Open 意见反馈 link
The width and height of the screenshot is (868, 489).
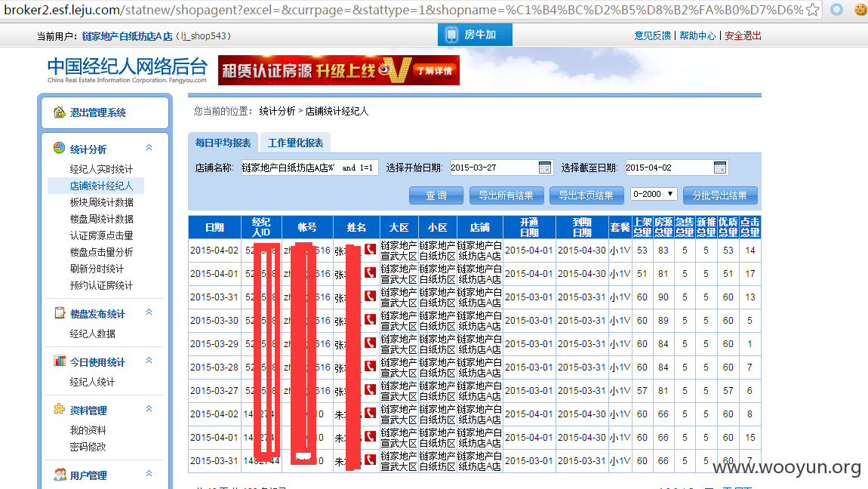[653, 35]
